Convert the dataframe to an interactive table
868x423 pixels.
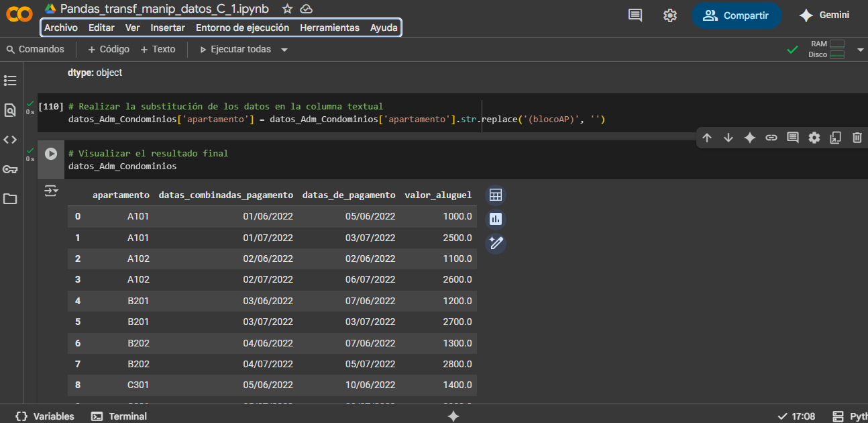[496, 195]
